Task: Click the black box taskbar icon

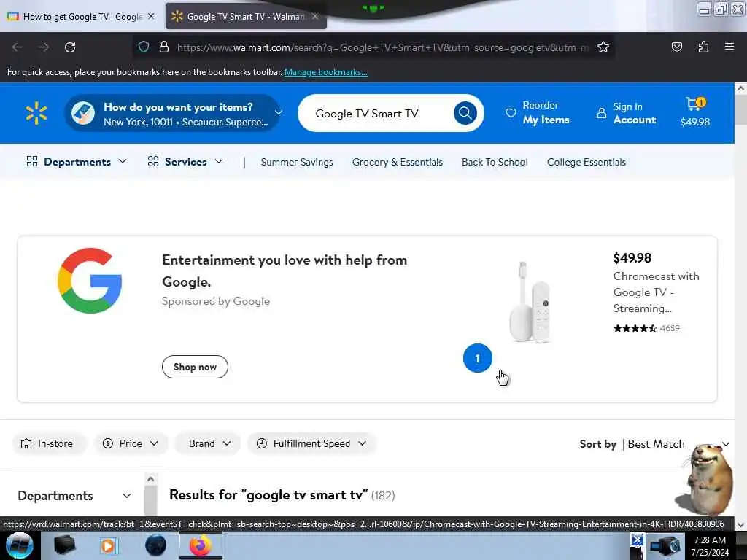Action: 64,545
